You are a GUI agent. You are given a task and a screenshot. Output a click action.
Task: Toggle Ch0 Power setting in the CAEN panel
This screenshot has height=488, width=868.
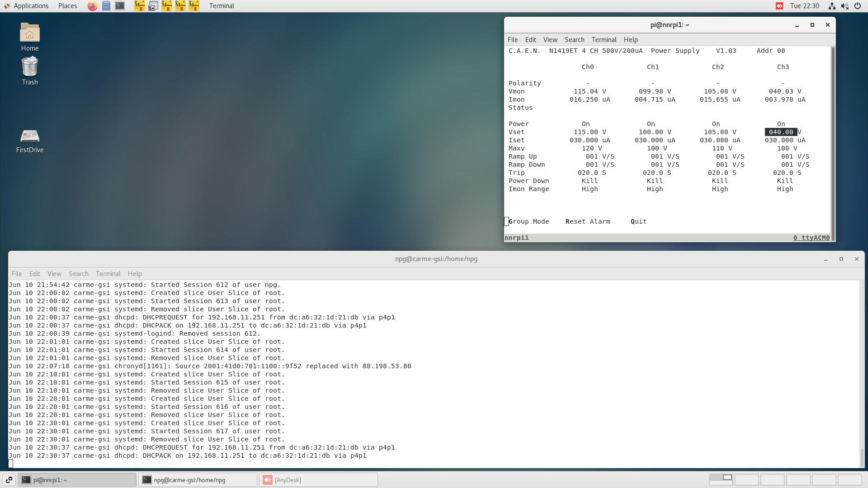click(585, 123)
